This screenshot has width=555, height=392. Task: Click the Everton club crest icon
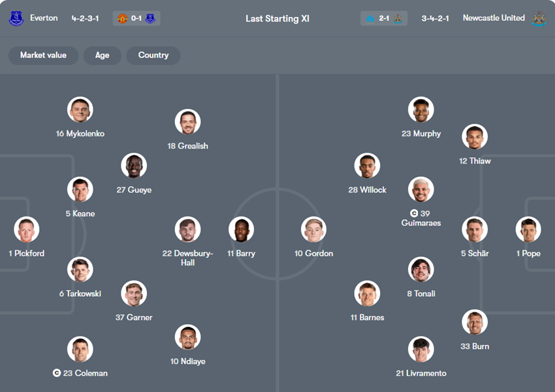click(x=16, y=18)
